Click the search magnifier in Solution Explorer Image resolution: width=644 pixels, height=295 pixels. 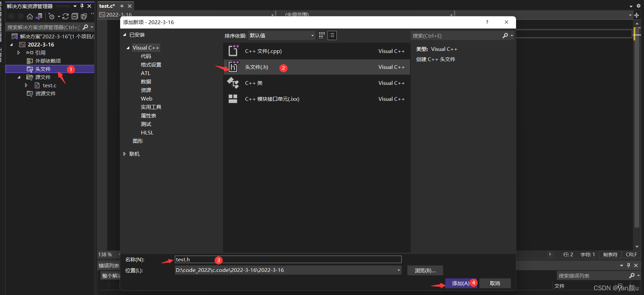[x=86, y=27]
